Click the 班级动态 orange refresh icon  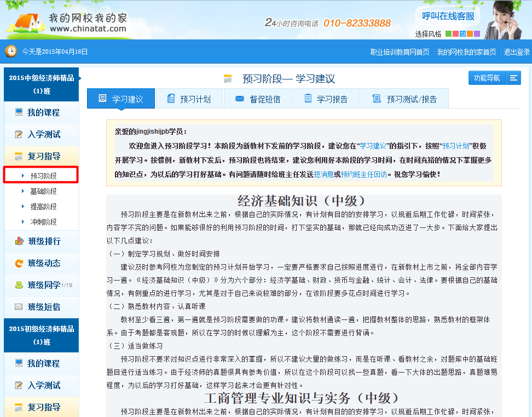pyautogui.click(x=19, y=263)
